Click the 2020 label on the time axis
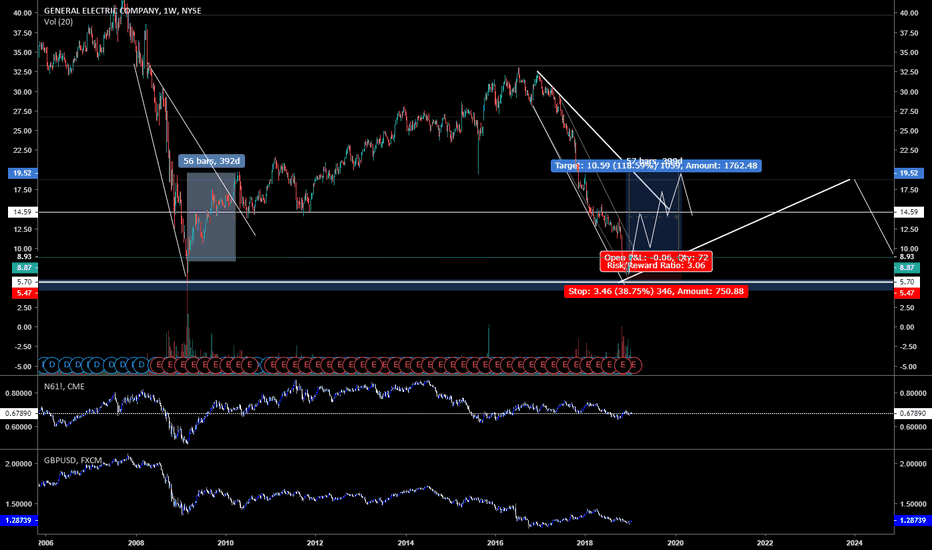The image size is (932, 550). click(x=675, y=543)
